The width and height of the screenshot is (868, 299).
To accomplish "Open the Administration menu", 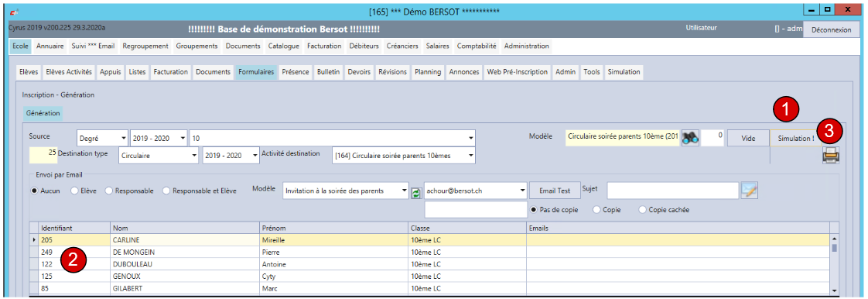I will pyautogui.click(x=526, y=46).
